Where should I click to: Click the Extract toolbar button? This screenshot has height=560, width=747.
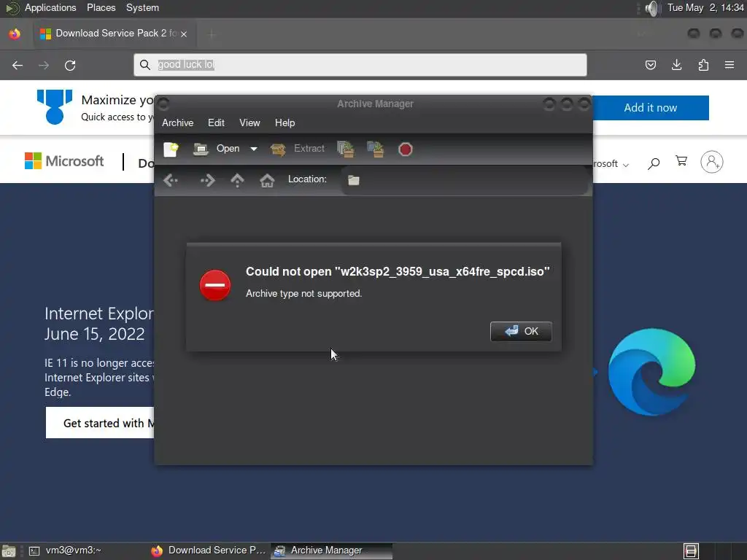298,149
